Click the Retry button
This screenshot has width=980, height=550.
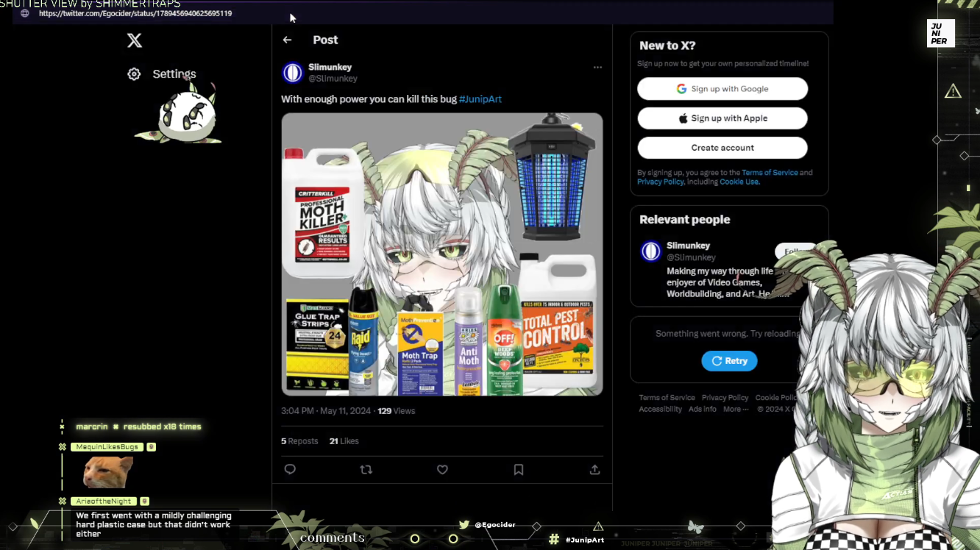(729, 361)
